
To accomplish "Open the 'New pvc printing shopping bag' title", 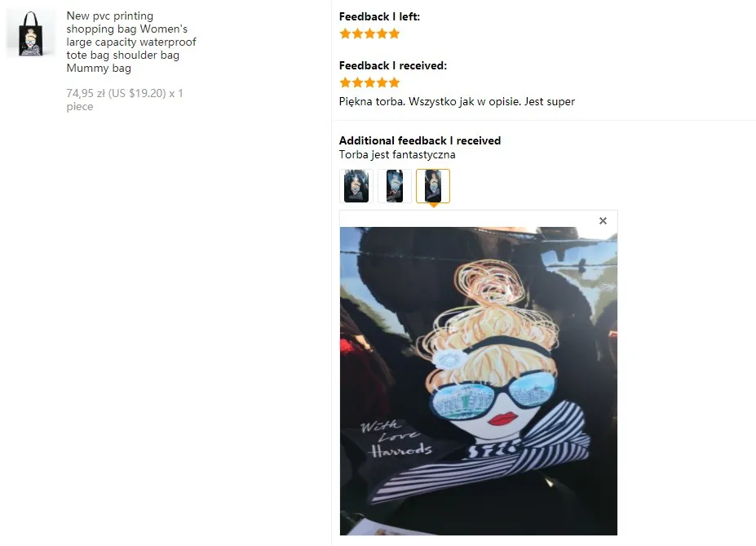I will [131, 42].
